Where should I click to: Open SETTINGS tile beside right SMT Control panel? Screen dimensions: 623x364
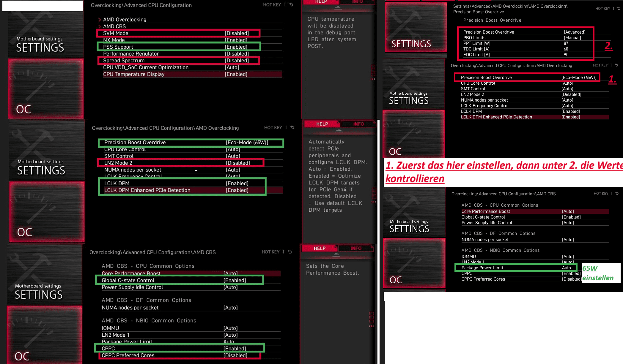(414, 84)
